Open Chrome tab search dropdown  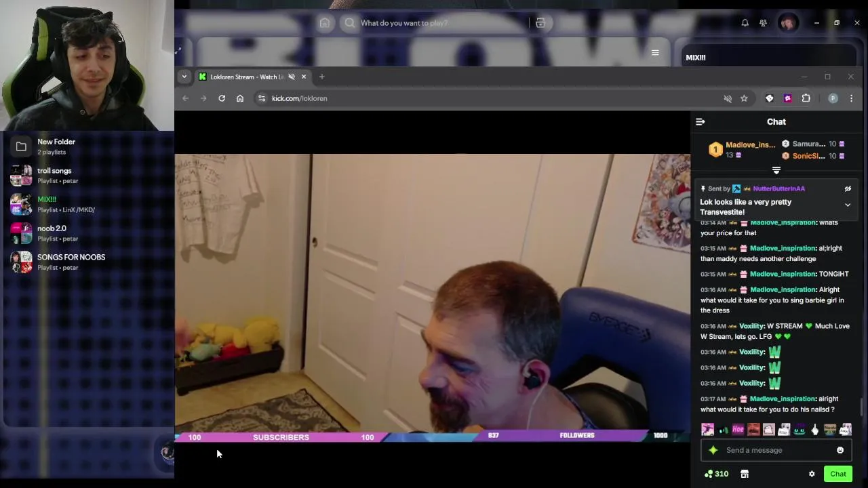pyautogui.click(x=184, y=77)
